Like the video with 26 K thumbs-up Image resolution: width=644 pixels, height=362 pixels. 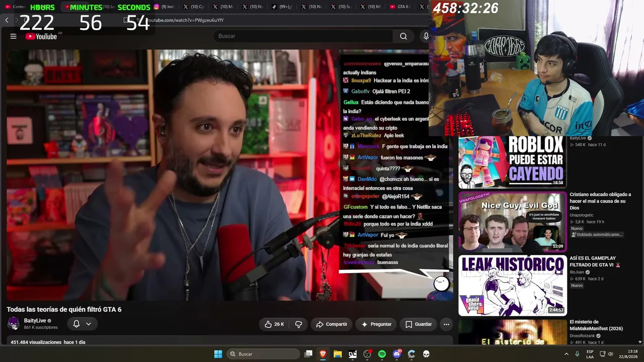click(x=274, y=324)
